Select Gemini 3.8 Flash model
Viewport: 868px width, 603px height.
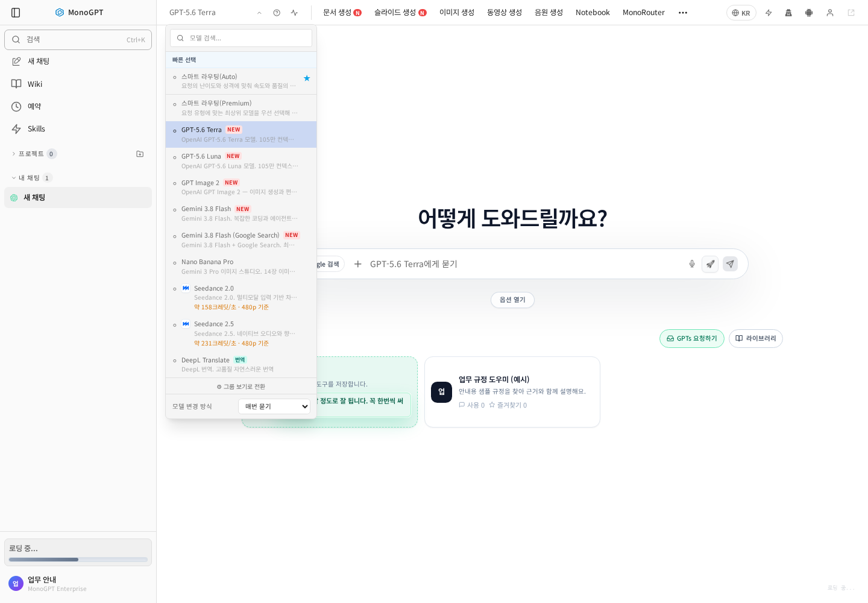241,213
